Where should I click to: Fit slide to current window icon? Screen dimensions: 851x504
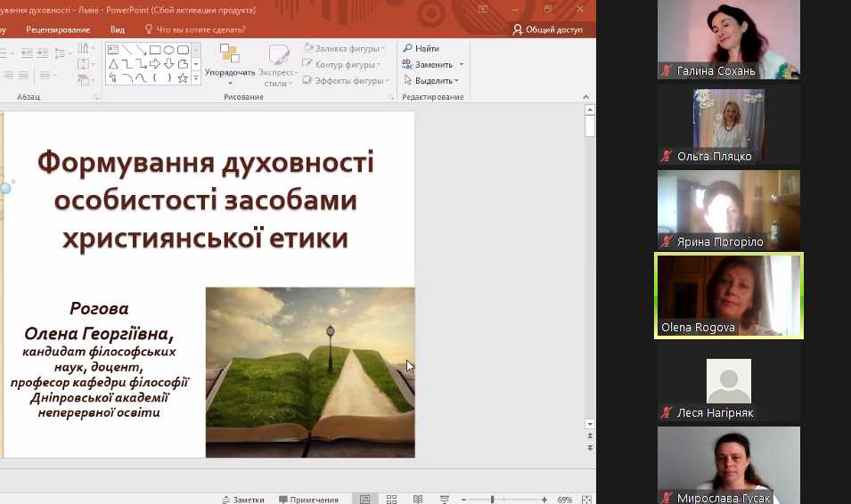click(588, 500)
